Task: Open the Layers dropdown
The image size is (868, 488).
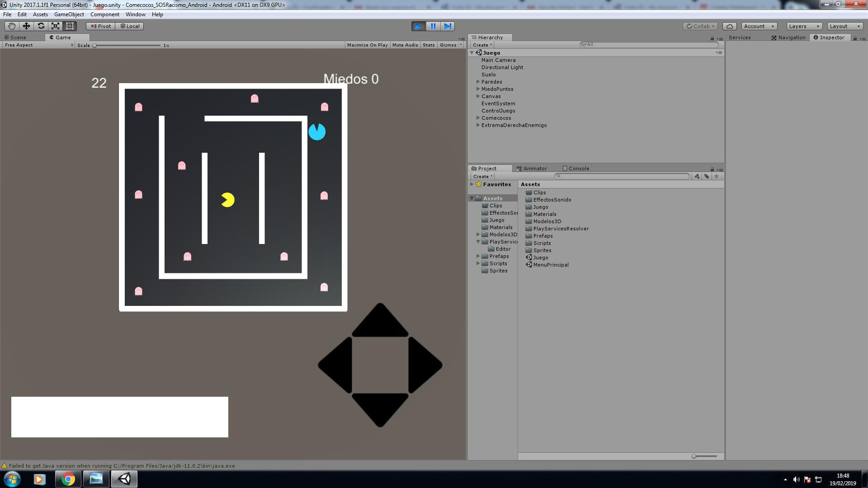Action: click(x=804, y=26)
